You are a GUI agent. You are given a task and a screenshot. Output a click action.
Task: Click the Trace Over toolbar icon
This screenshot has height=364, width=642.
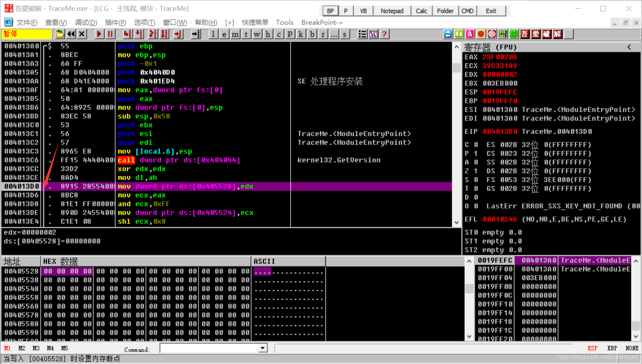164,34
